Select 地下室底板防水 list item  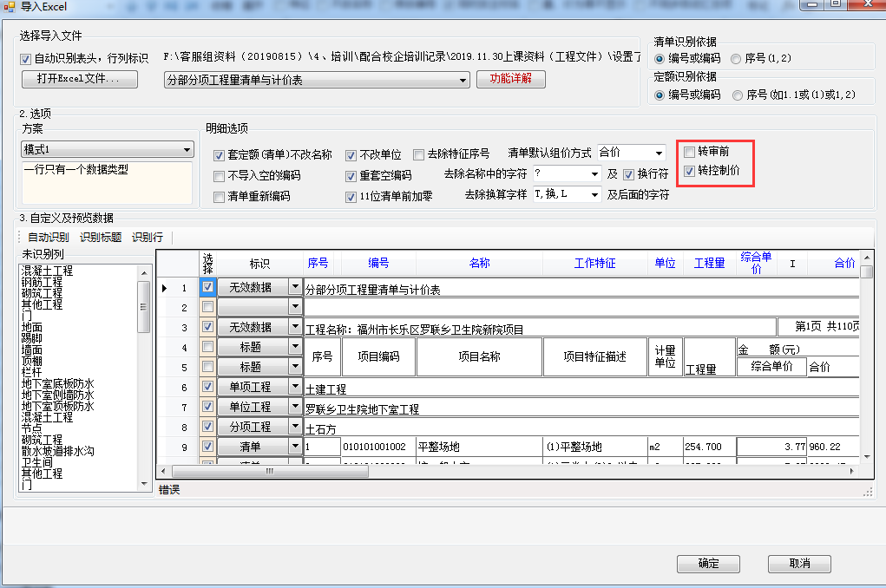pos(57,383)
